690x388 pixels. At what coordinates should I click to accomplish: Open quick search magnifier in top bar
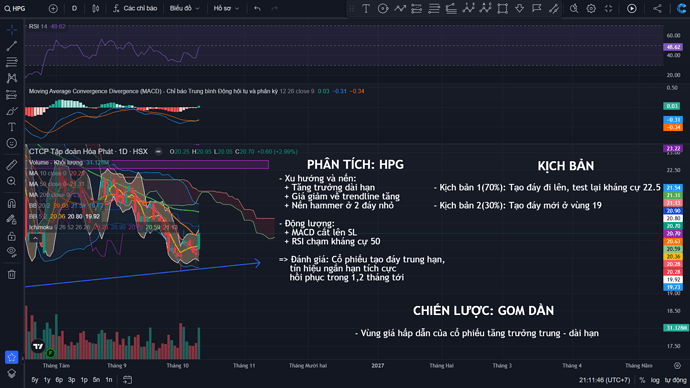(x=574, y=8)
